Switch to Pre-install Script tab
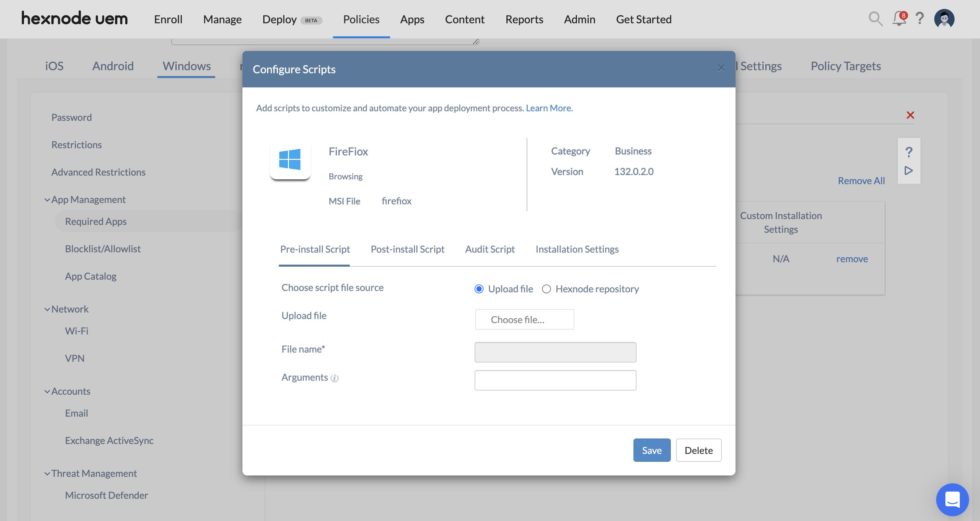980x521 pixels. pyautogui.click(x=315, y=249)
